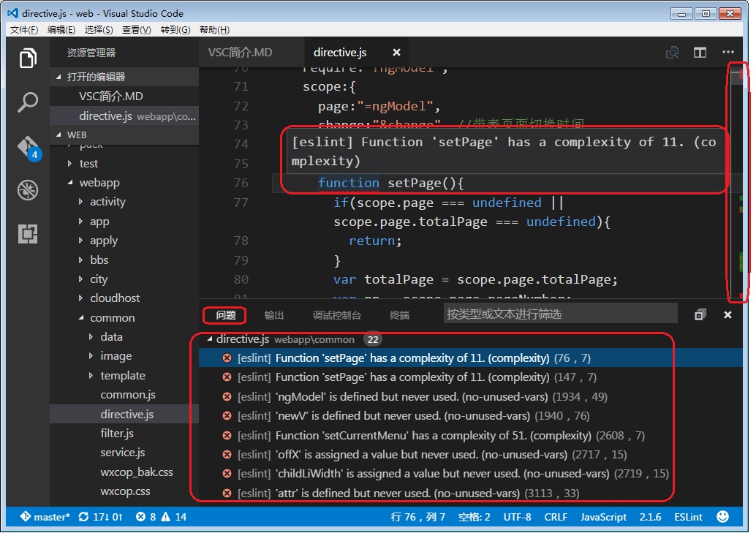This screenshot has width=756, height=533.
Task: Click the error icon of 'newV' problem row
Action: [227, 416]
